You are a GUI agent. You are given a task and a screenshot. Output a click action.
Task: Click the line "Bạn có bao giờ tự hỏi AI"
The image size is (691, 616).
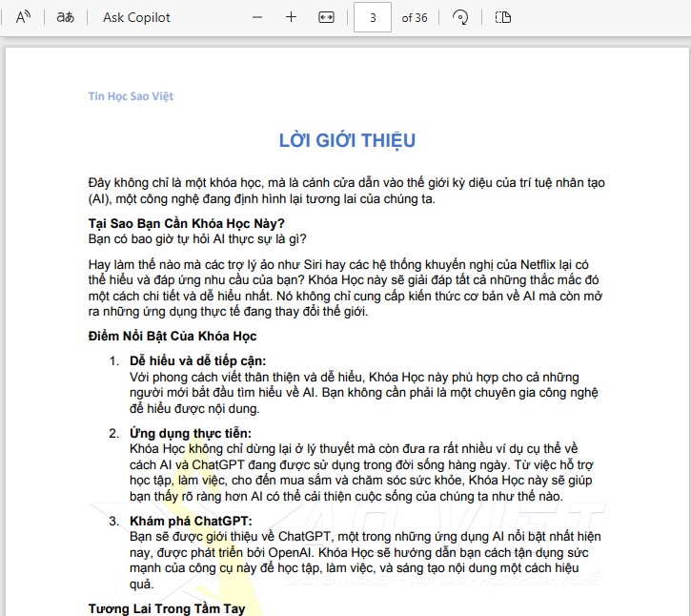[x=197, y=238]
